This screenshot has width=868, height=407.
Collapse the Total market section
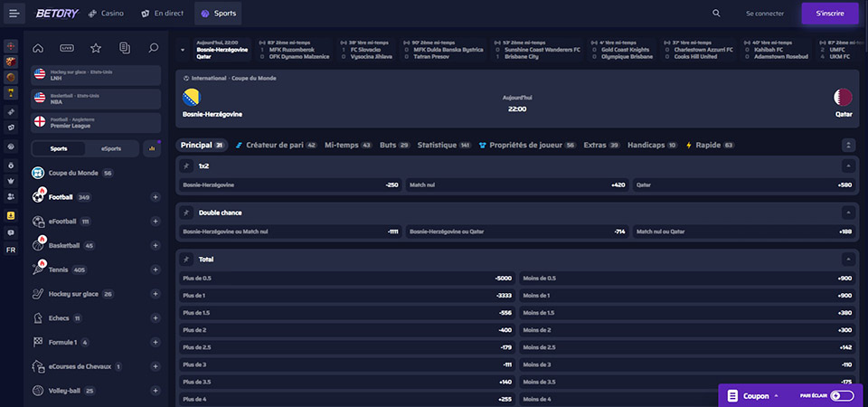point(848,260)
